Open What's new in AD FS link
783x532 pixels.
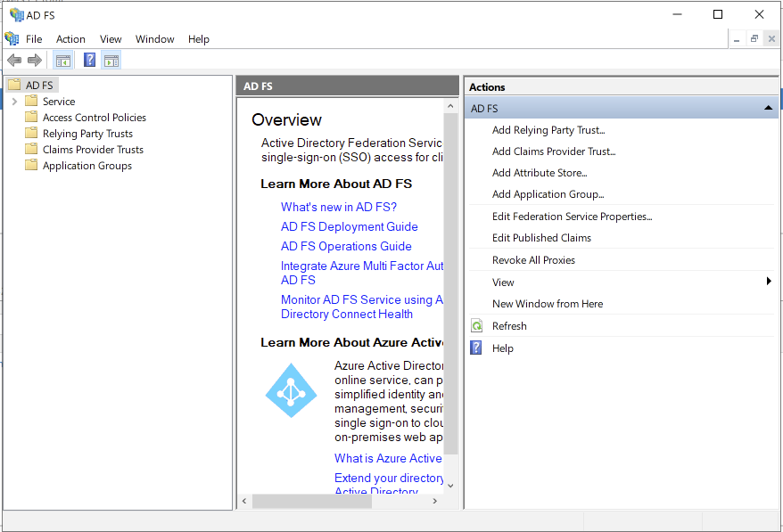pyautogui.click(x=338, y=207)
